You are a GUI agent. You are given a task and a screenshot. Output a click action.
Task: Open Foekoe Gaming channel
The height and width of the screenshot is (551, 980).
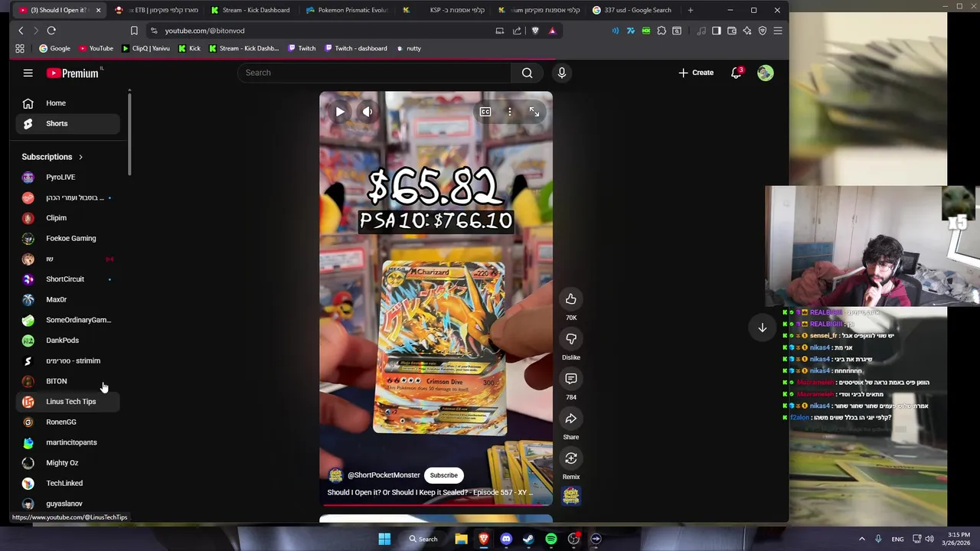pos(67,238)
